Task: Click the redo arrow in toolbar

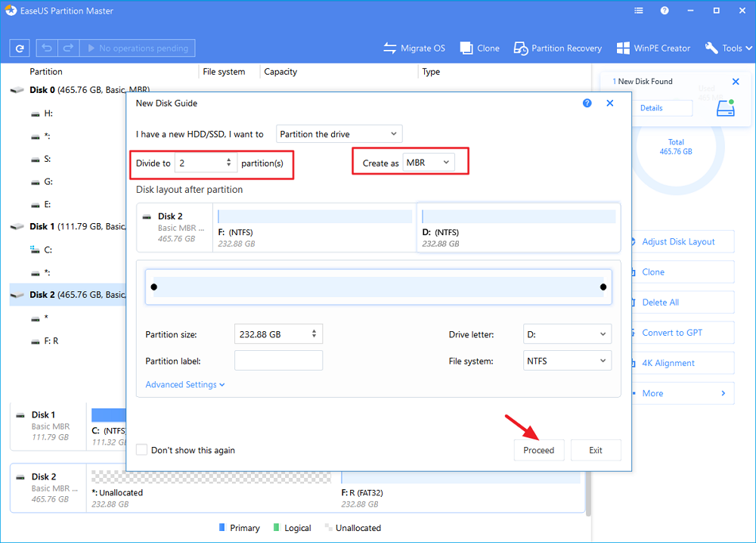Action: [x=69, y=48]
